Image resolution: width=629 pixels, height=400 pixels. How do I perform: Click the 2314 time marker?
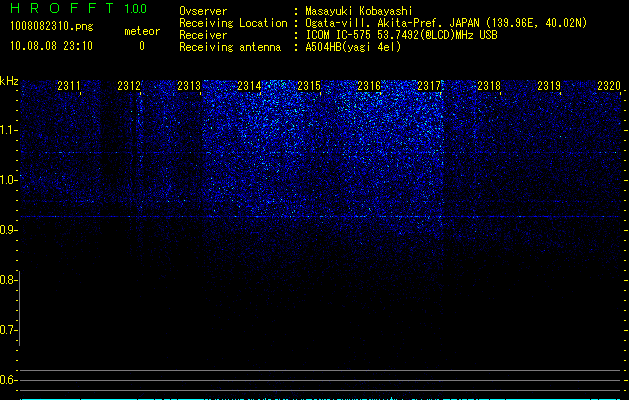click(249, 85)
